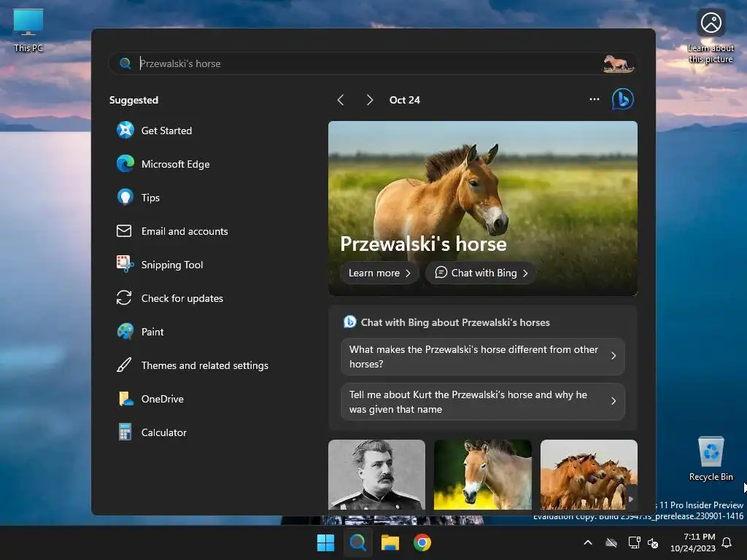Click Chat with Bing about Przewalski's horses heading
Image resolution: width=747 pixels, height=560 pixels.
coord(455,322)
